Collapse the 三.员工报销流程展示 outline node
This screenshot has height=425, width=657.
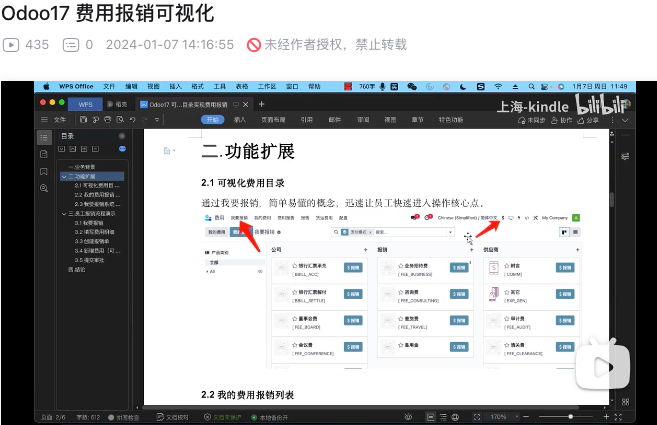[x=64, y=214]
